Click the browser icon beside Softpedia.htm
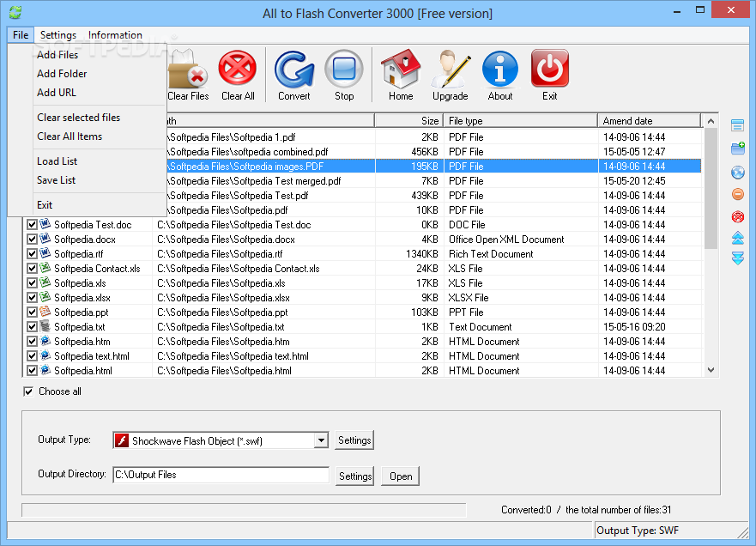 (45, 341)
